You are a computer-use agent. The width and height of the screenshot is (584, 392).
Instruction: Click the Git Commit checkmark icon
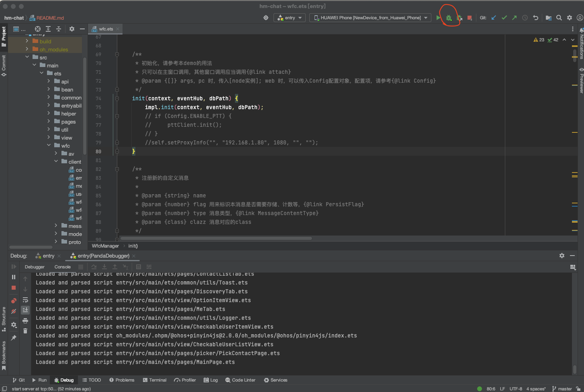point(504,18)
